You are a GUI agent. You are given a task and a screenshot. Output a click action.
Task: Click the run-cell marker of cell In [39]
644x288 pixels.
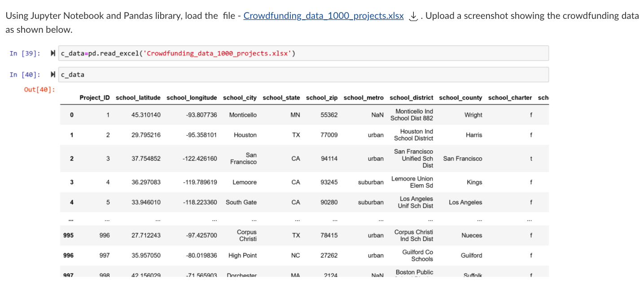(x=53, y=53)
